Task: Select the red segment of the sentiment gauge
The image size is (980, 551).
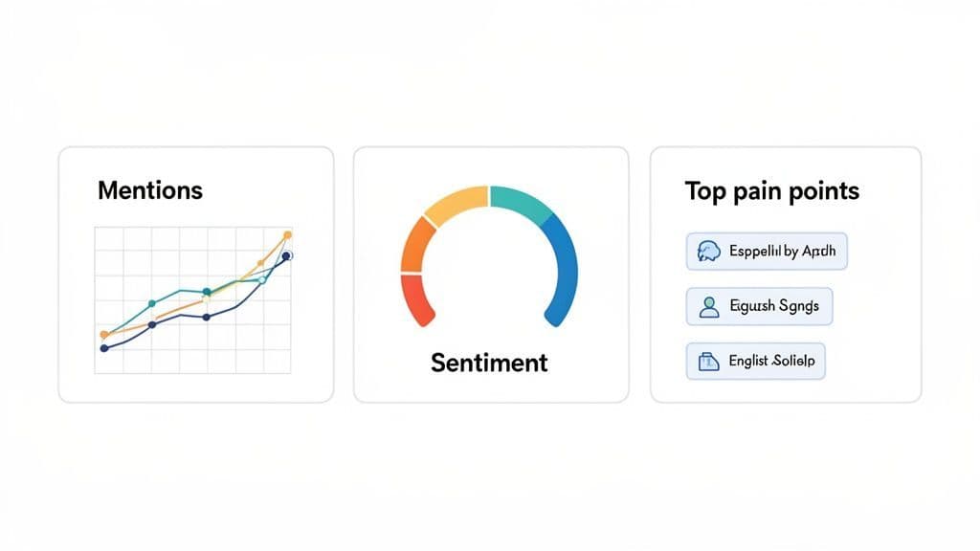Action: pyautogui.click(x=416, y=298)
